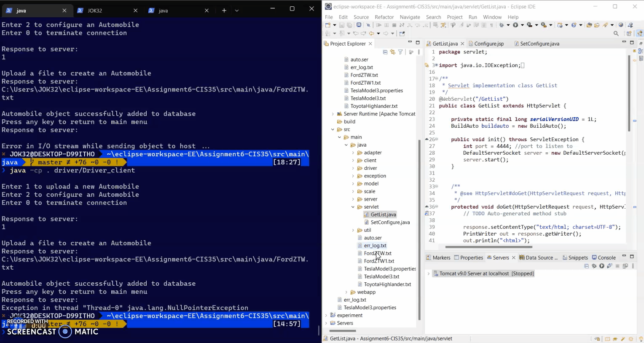Collapse all in Project Explorer toolbar

(x=385, y=52)
